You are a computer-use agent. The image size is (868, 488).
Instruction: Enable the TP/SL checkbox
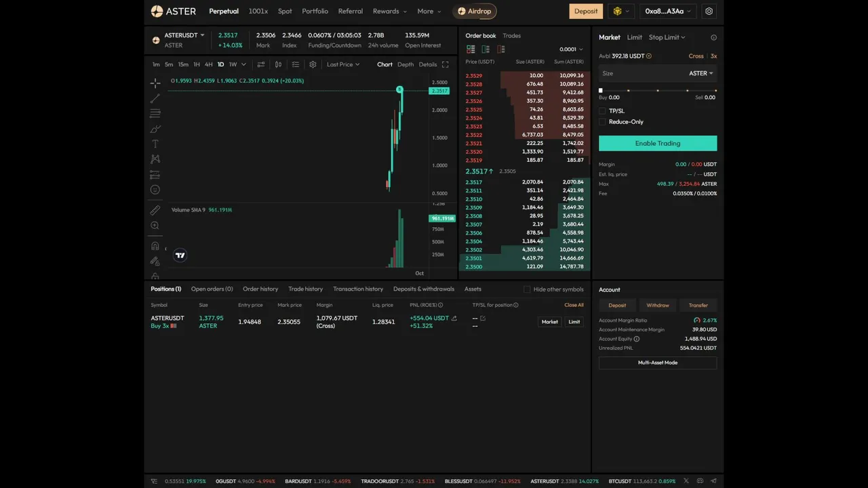tap(602, 110)
